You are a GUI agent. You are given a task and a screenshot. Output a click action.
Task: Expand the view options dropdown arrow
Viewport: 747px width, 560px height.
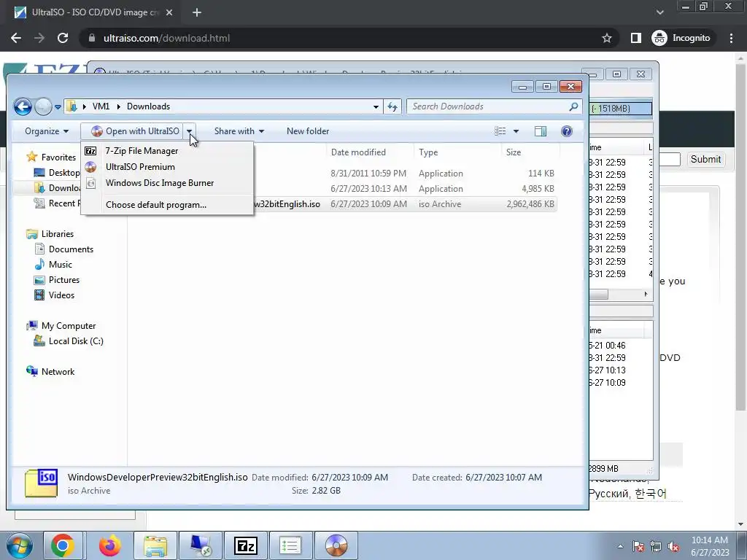[516, 131]
